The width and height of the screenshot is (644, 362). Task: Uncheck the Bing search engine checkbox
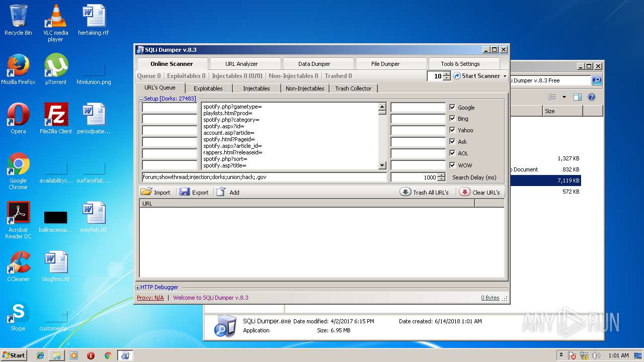click(452, 119)
